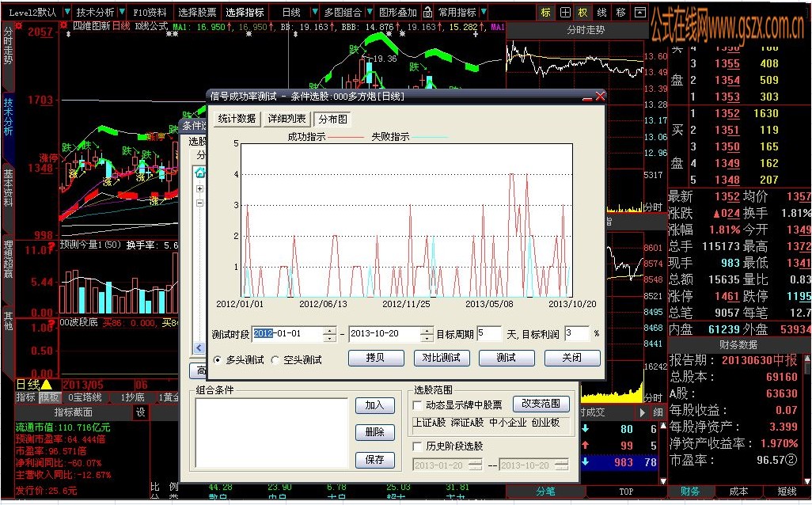Image resolution: width=812 pixels, height=505 pixels.
Task: Select 短线 bottom tab
Action: point(787,491)
